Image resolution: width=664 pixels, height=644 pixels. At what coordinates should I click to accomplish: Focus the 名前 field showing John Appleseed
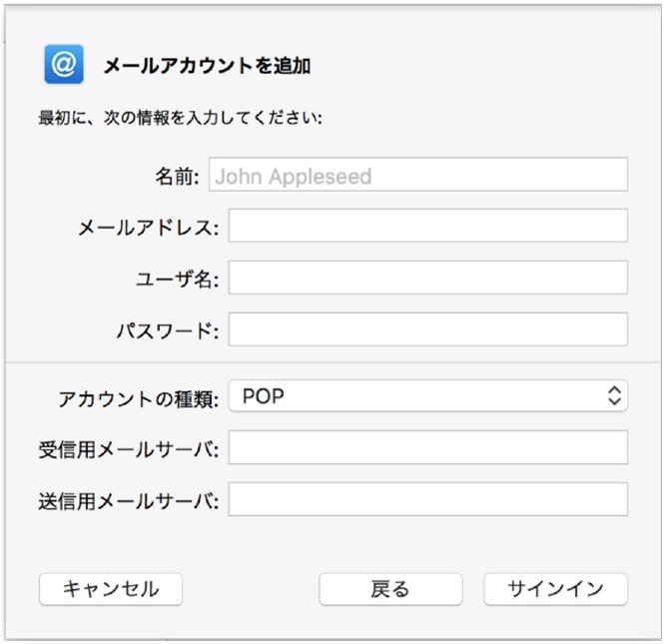click(x=418, y=175)
